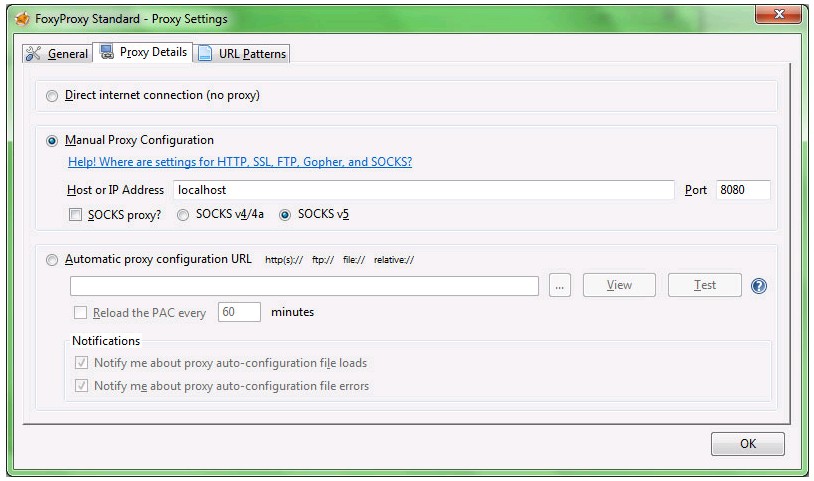Click the automatic proxy configuration URL field
The height and width of the screenshot is (481, 814).
304,286
